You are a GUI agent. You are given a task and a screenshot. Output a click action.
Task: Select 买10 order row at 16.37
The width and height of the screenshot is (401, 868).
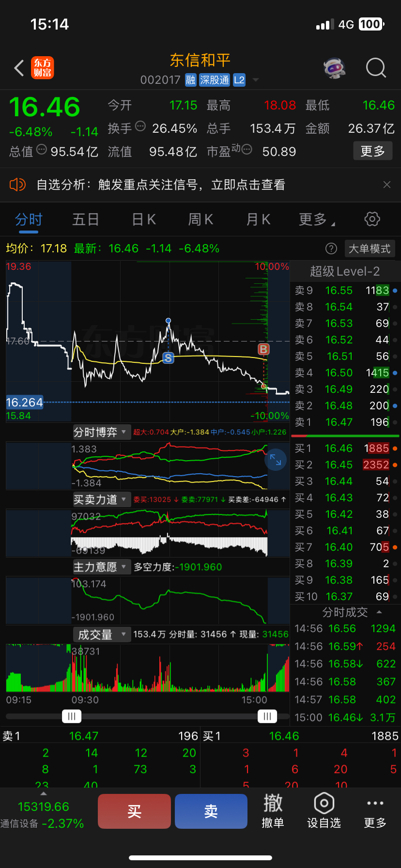pos(346,596)
